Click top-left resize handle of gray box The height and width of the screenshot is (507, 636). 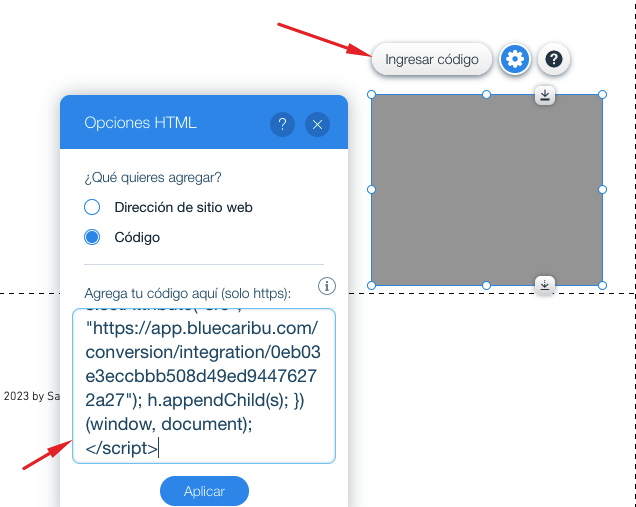pyautogui.click(x=372, y=95)
